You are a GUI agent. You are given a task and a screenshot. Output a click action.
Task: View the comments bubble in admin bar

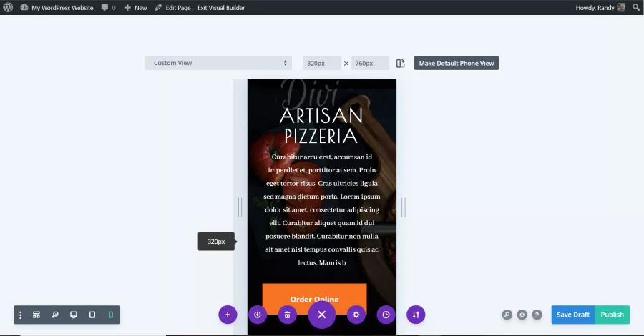click(109, 7)
